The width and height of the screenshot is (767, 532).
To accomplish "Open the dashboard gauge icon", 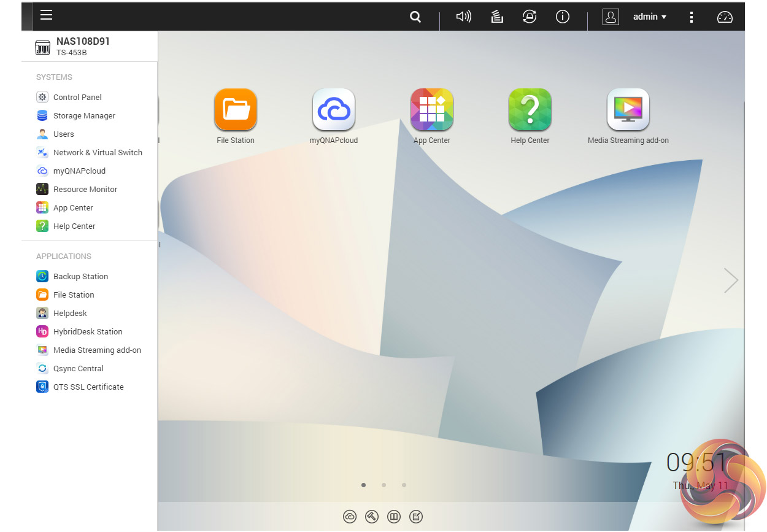I will click(725, 17).
